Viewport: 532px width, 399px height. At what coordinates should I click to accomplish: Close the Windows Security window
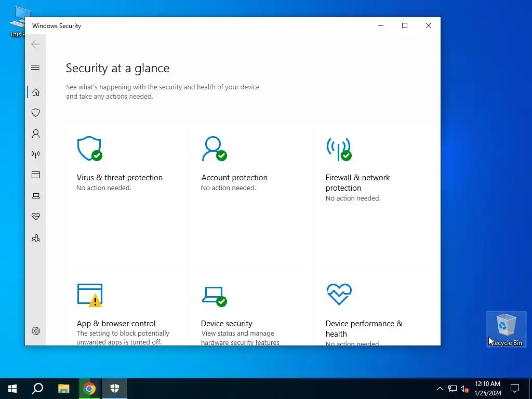pos(429,26)
